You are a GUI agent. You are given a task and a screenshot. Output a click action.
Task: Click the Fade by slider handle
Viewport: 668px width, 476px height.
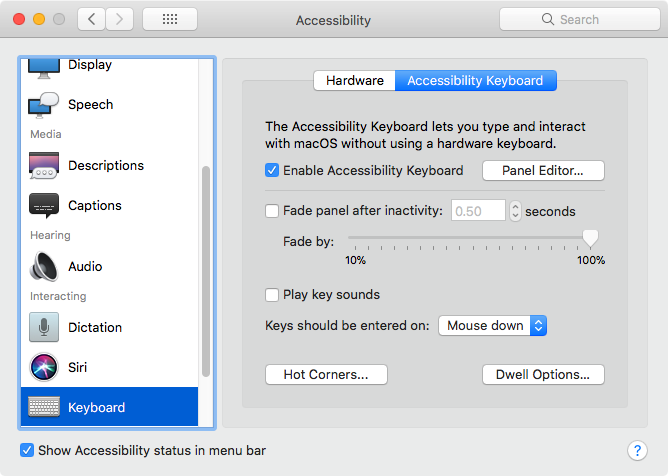click(x=590, y=238)
